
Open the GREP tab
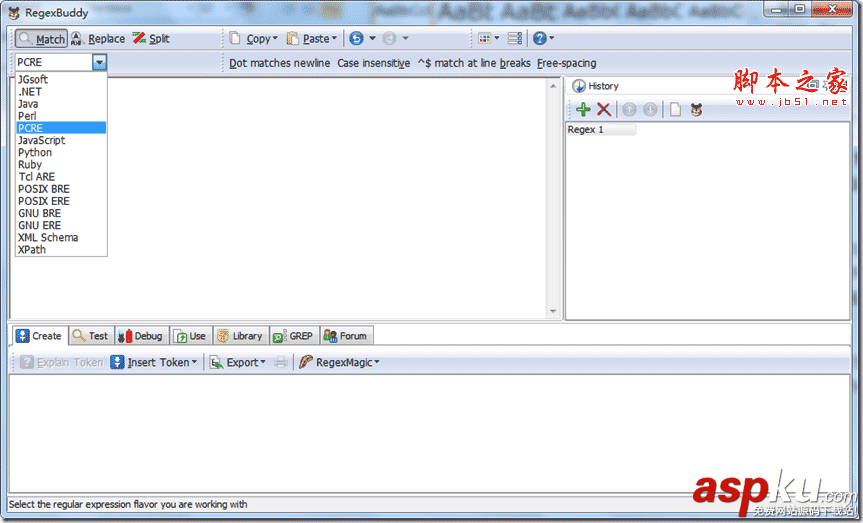pos(293,336)
